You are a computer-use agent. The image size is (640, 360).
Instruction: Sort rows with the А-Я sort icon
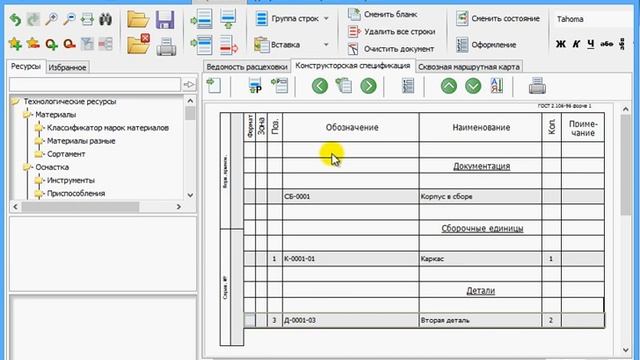tap(497, 86)
